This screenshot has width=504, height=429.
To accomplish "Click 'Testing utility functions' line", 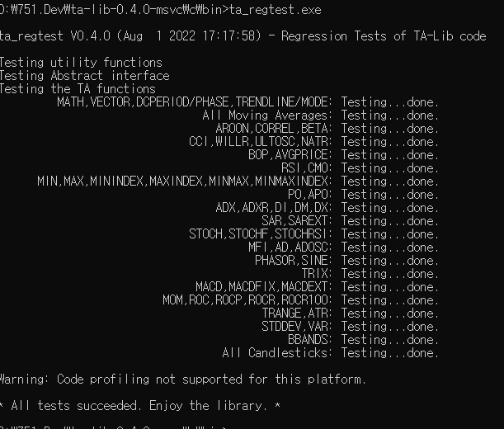I will [81, 63].
